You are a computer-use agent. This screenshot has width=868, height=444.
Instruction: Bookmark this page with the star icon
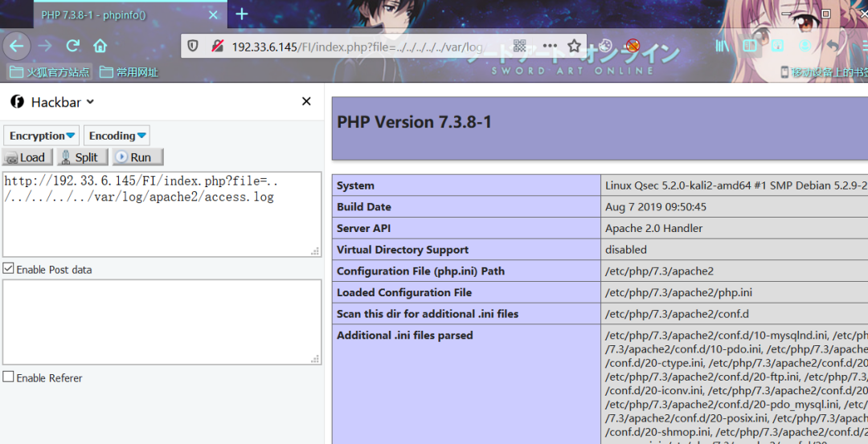[575, 46]
